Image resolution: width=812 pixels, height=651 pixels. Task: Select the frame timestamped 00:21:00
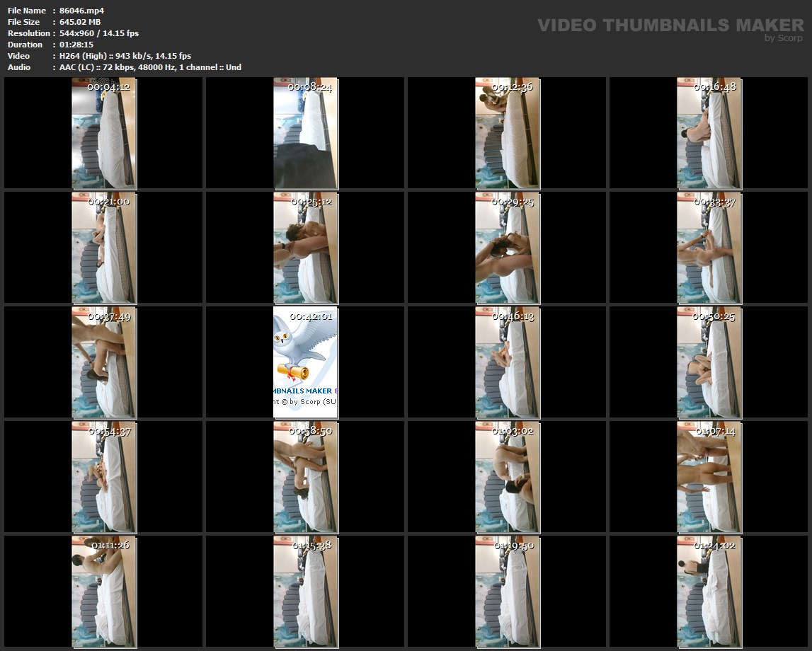104,248
